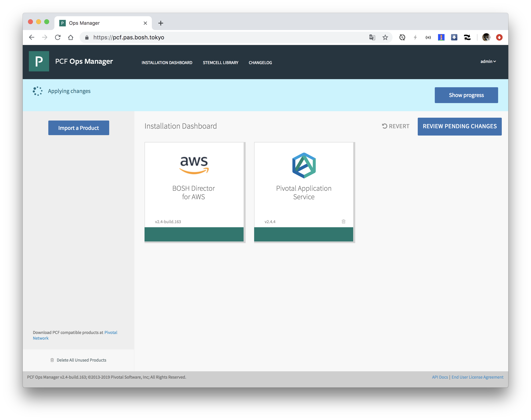Click the browser reload icon
The width and height of the screenshot is (531, 420).
point(58,37)
